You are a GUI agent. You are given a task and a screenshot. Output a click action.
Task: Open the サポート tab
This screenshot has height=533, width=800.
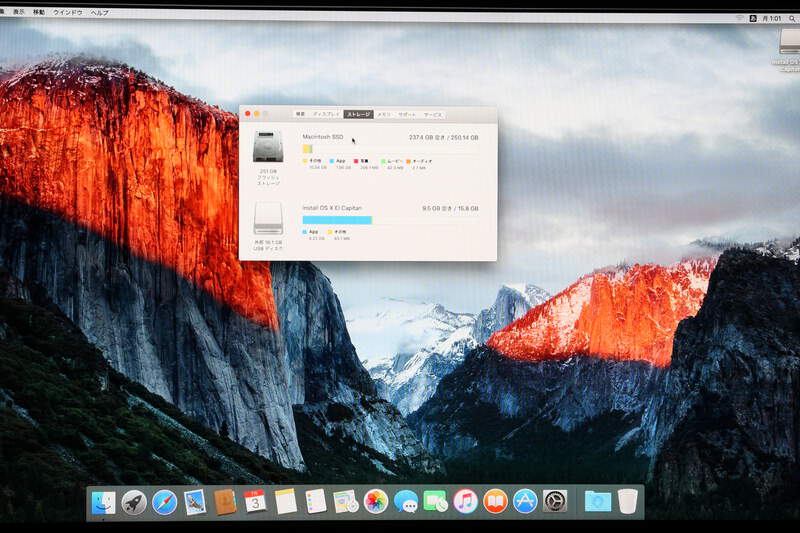408,115
